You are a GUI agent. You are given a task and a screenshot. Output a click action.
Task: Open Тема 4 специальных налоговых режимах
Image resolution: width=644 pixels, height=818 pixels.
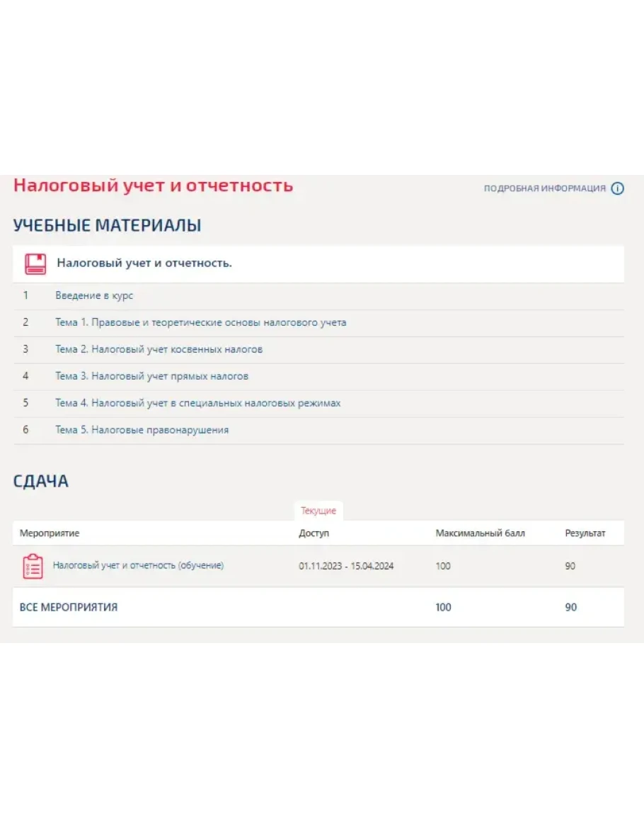[198, 403]
